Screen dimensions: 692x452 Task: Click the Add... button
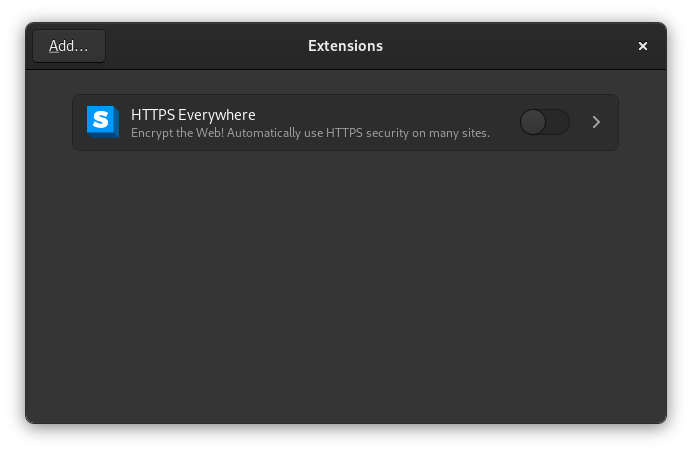pos(69,46)
